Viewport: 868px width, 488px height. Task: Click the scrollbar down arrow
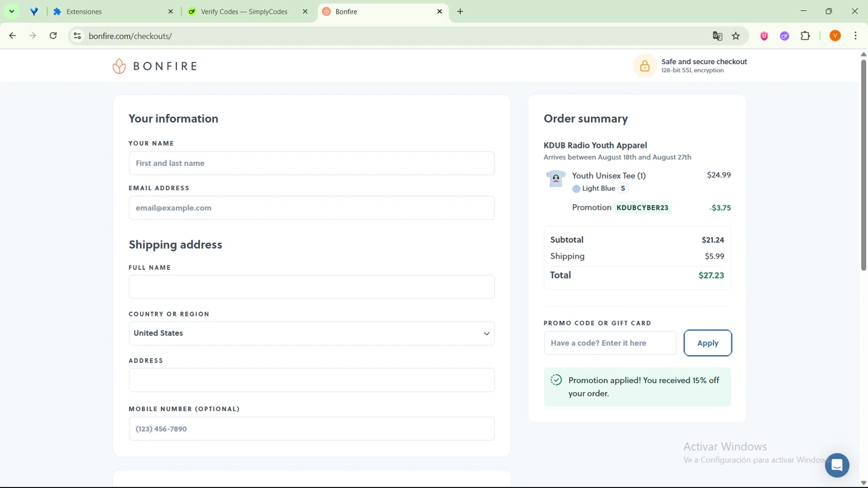[863, 483]
